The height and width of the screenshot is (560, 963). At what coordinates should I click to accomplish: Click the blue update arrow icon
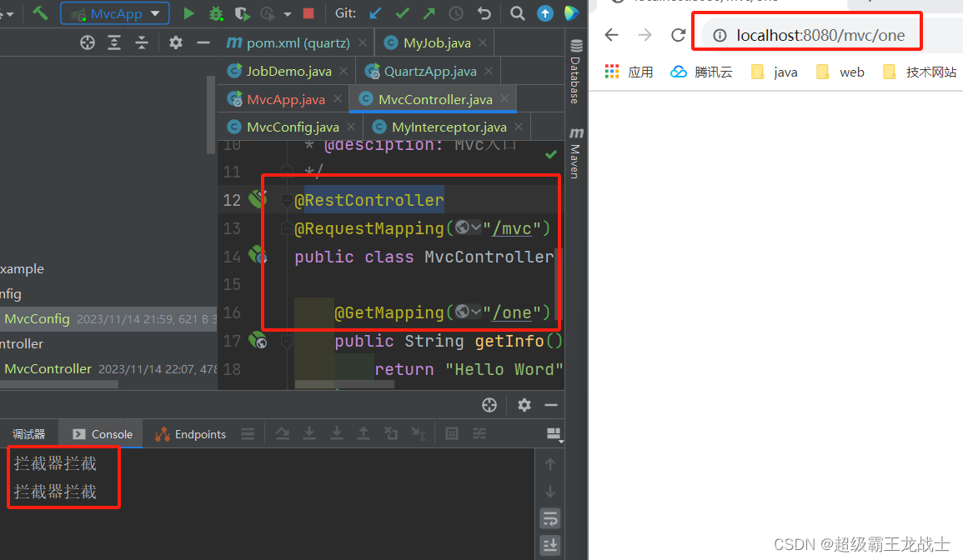544,12
